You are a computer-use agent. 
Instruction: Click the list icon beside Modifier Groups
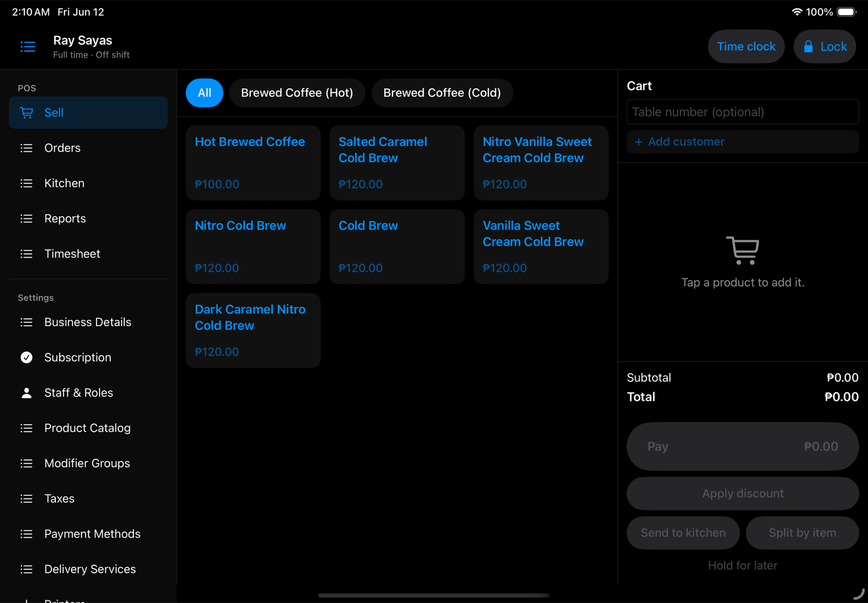coord(26,463)
